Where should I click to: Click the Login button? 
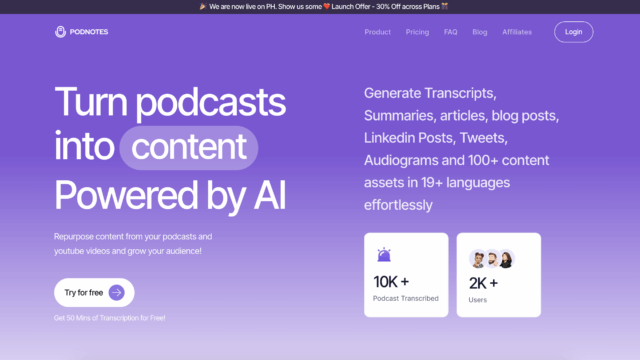573,32
